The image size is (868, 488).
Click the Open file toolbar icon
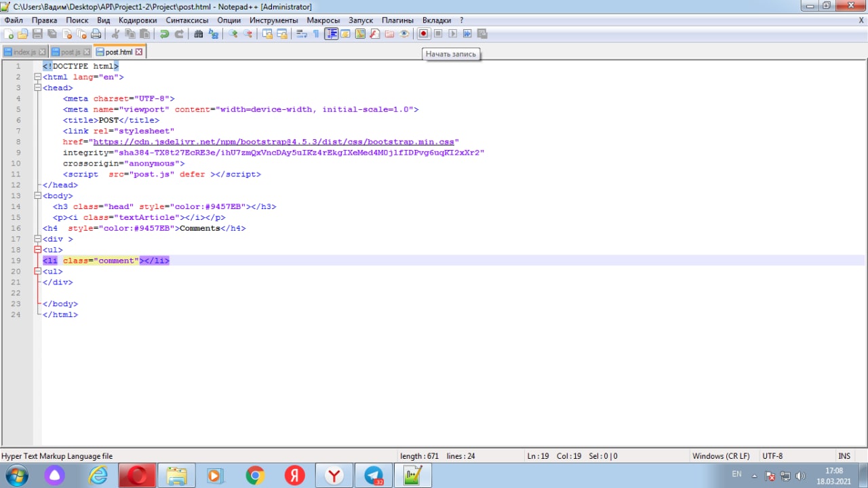tap(23, 34)
